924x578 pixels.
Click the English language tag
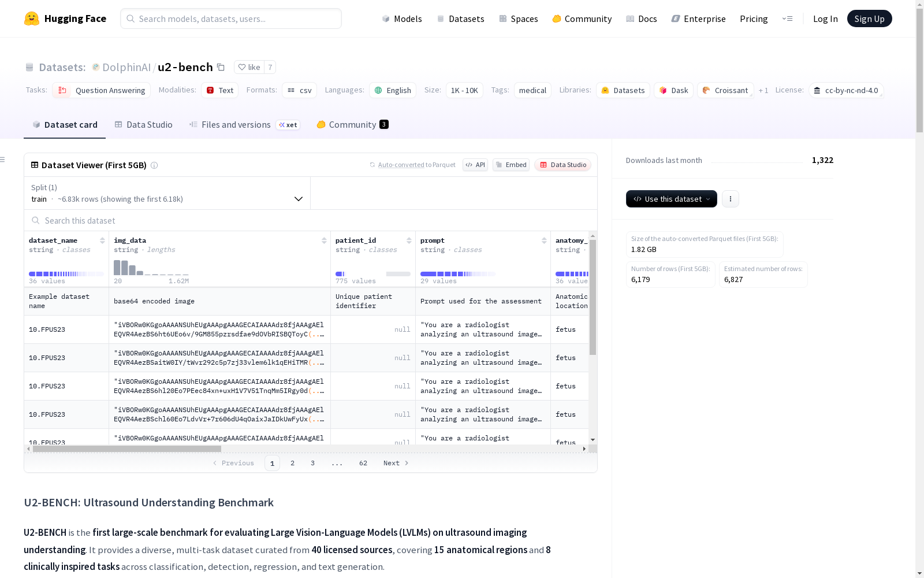(x=393, y=90)
